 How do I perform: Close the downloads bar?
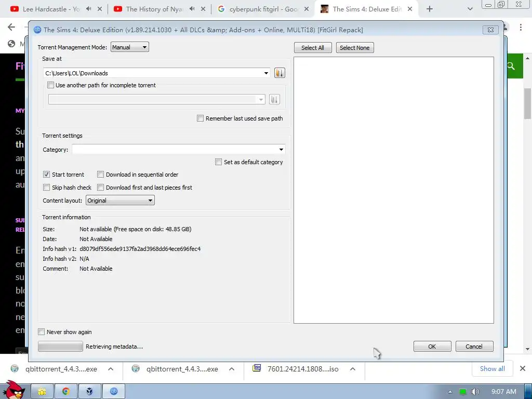click(523, 368)
